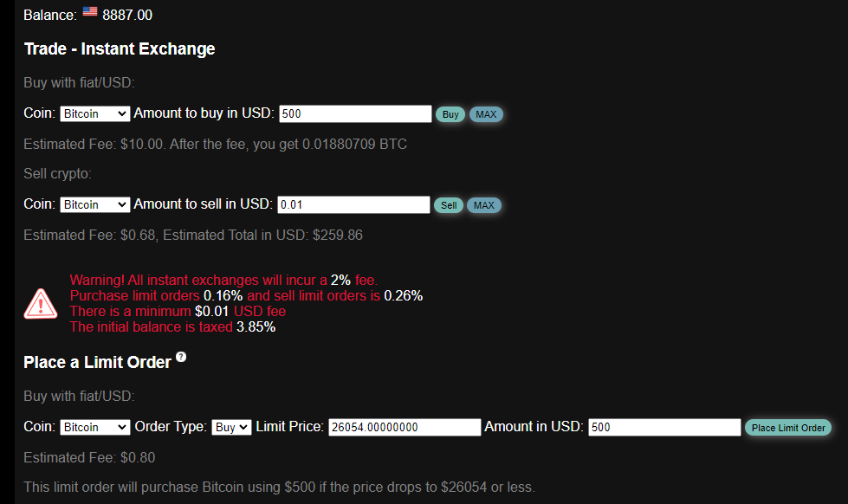Open the Coin dropdown in sell section

[x=94, y=204]
